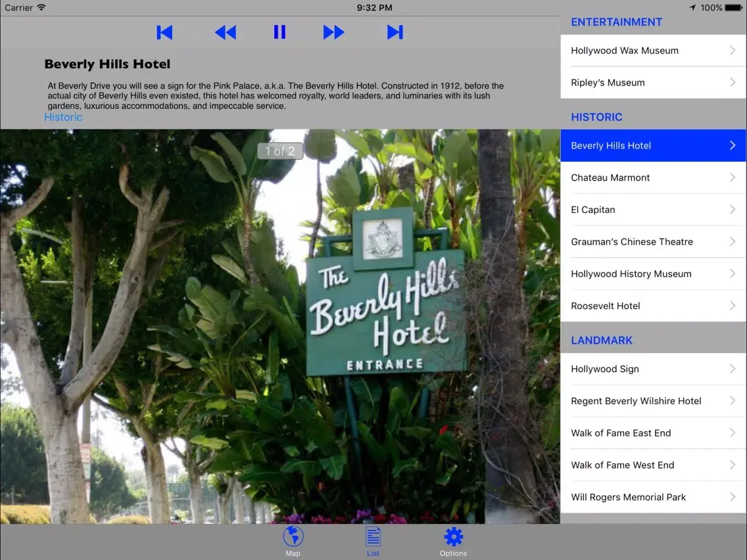
Task: Open Hollywood Sign entry
Action: pos(653,369)
